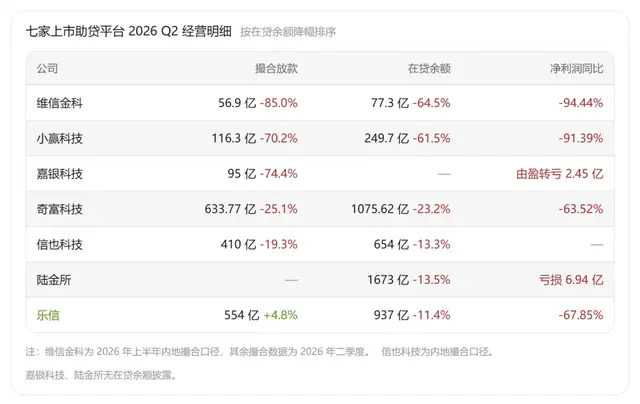The image size is (640, 404).
Task: Select the 633.77 亿 loan facilitation value
Action: click(230, 209)
